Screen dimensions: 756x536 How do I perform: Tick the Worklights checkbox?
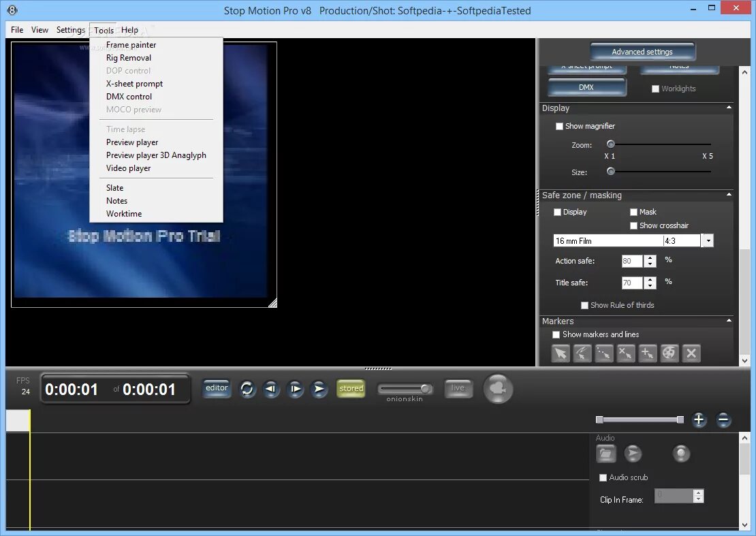pyautogui.click(x=655, y=89)
